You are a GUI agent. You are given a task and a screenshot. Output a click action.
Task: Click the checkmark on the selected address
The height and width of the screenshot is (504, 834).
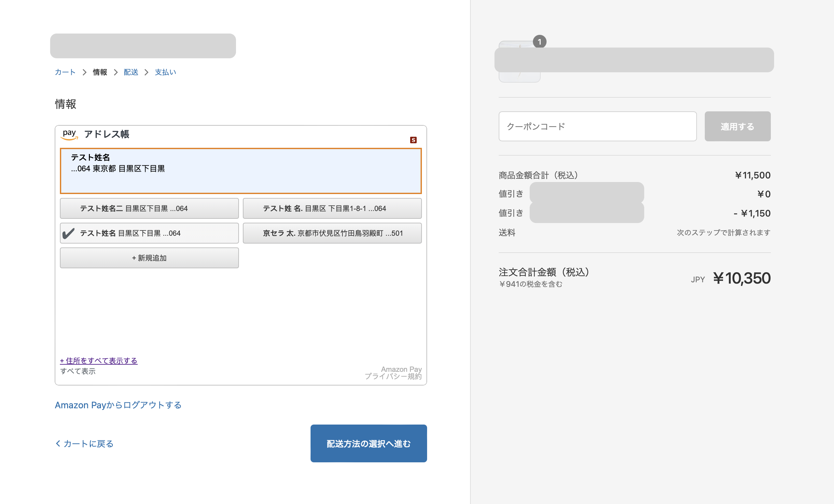pyautogui.click(x=68, y=233)
